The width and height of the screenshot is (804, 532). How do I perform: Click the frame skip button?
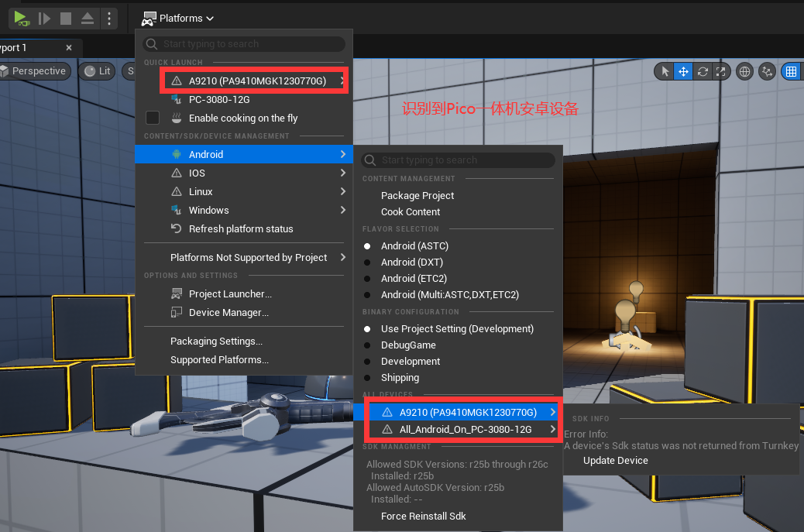coord(45,19)
